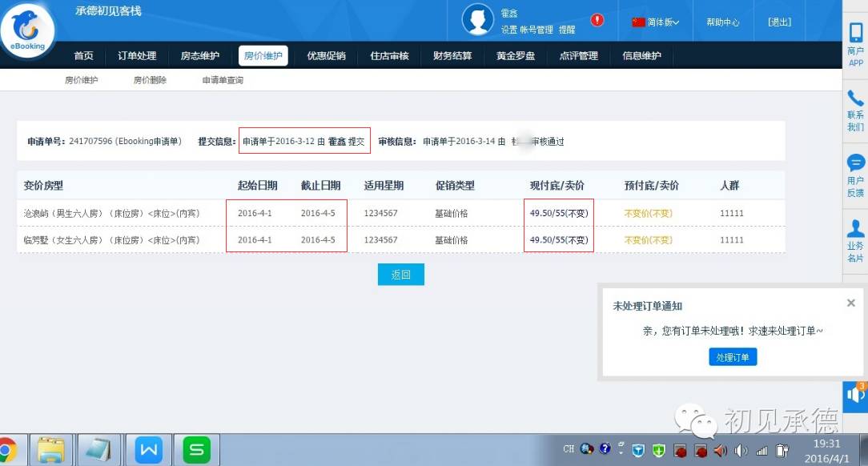This screenshot has width=868, height=466.
Task: Select the 沧浪屿（男生六人房） row name
Action: click(111, 213)
